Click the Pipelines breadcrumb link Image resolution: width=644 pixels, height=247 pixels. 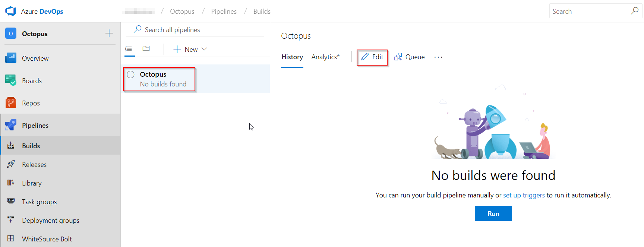(224, 12)
